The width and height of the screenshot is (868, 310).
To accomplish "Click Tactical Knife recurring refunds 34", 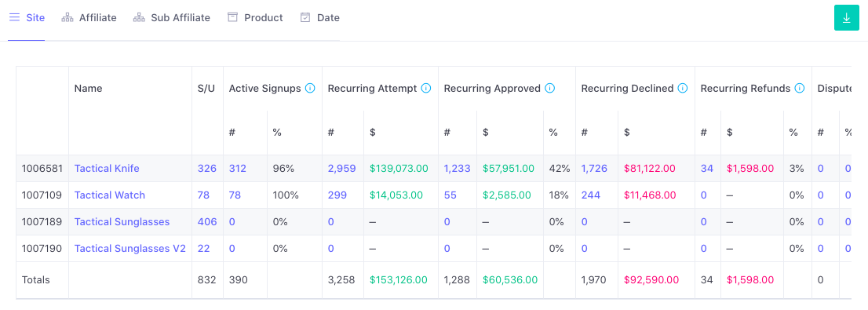I will (707, 168).
